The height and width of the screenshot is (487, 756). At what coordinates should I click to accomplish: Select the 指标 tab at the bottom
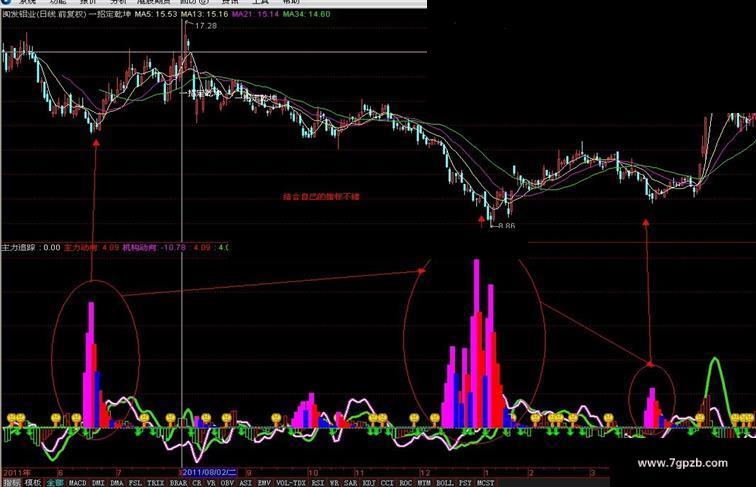pyautogui.click(x=11, y=483)
